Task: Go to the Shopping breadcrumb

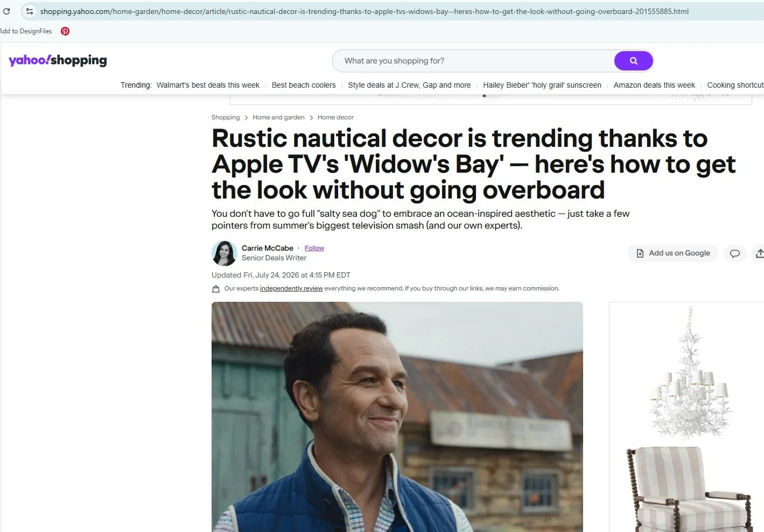Action: [226, 117]
